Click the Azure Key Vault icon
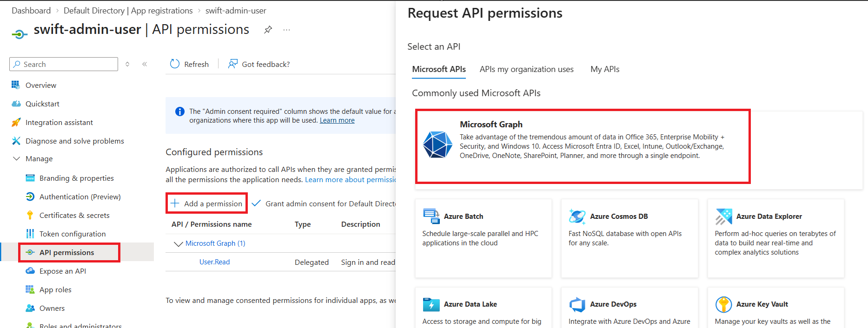The image size is (868, 328). [724, 304]
